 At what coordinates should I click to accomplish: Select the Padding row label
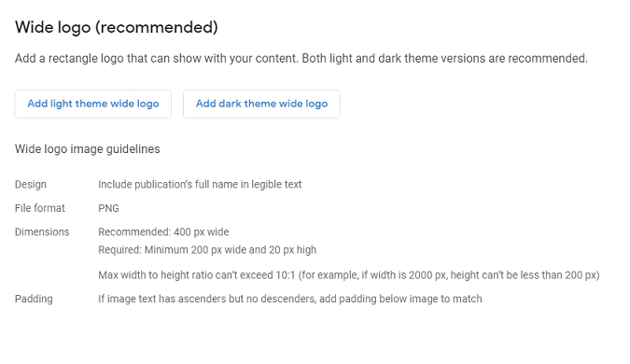tap(34, 300)
